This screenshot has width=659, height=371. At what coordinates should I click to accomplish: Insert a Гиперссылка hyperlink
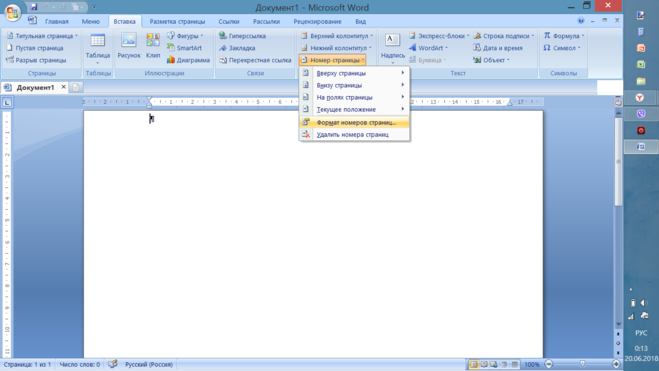[x=243, y=36]
